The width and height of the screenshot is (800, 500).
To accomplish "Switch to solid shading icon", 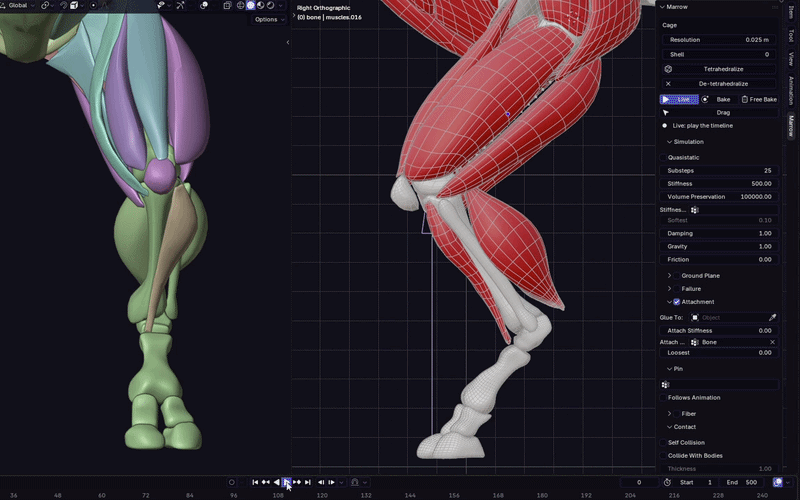I will tap(251, 5).
